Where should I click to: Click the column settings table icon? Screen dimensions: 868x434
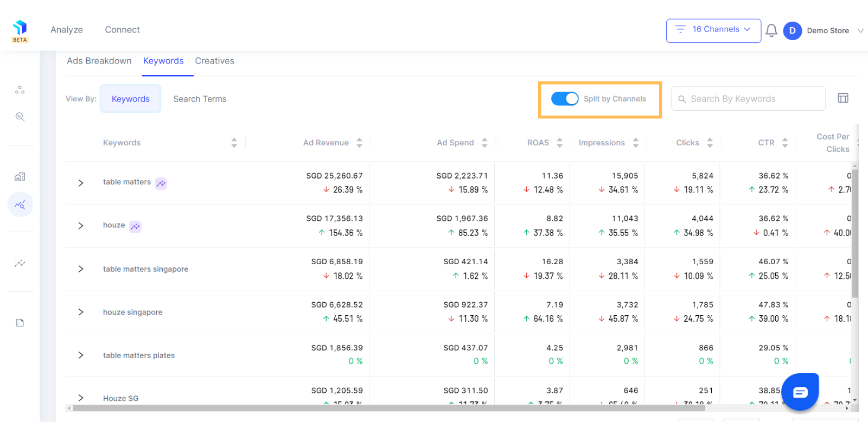[x=843, y=98]
